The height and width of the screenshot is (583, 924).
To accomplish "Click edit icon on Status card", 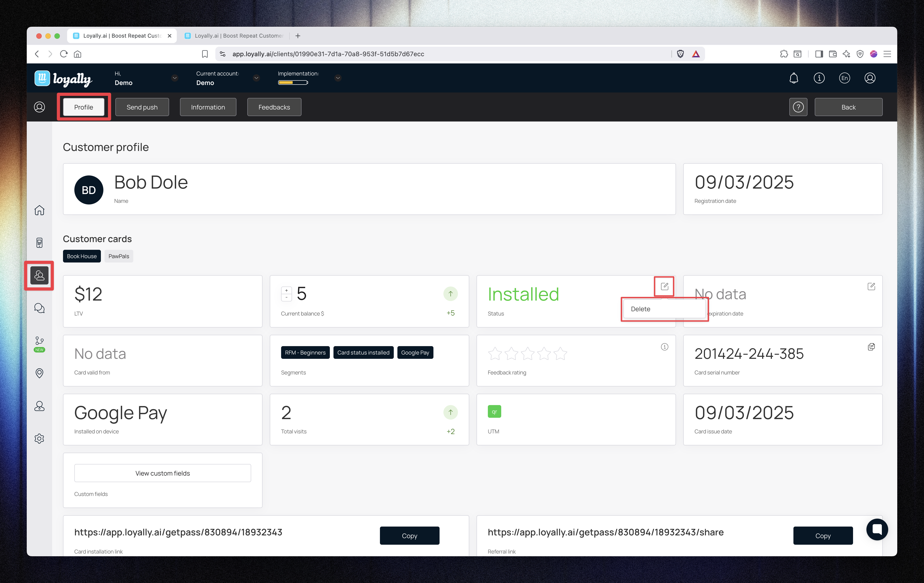I will 664,286.
